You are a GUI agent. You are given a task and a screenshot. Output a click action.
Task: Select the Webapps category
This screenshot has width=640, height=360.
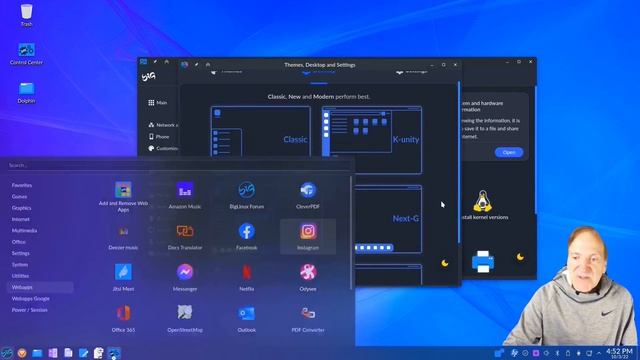40,287
